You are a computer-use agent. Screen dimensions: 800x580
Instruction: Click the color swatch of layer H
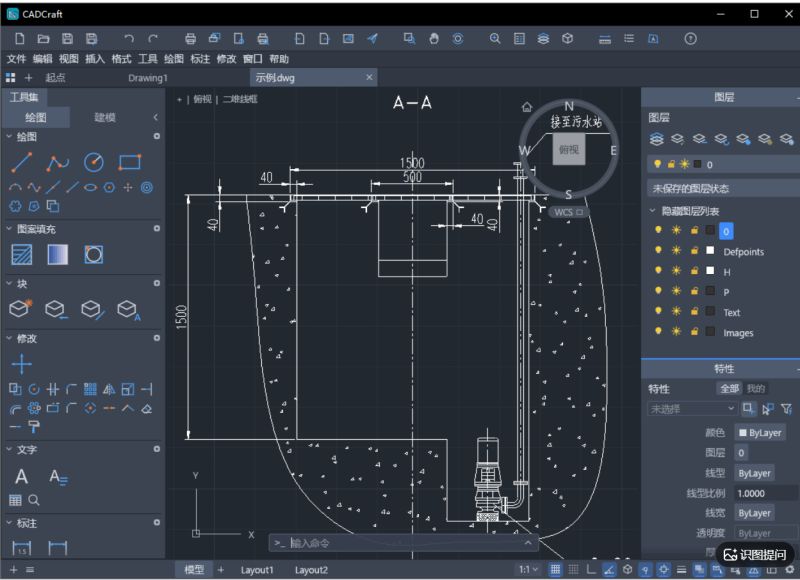(710, 271)
